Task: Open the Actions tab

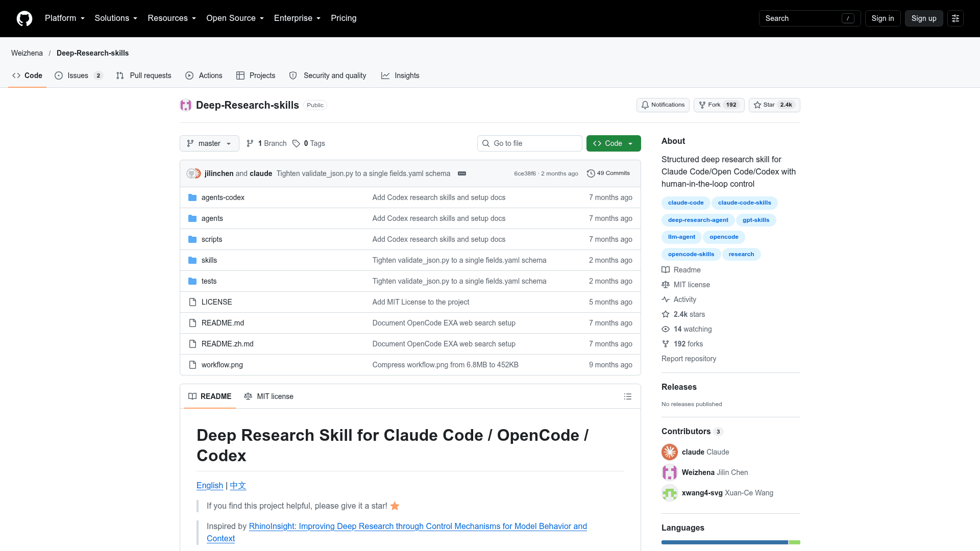Action: tap(204, 76)
